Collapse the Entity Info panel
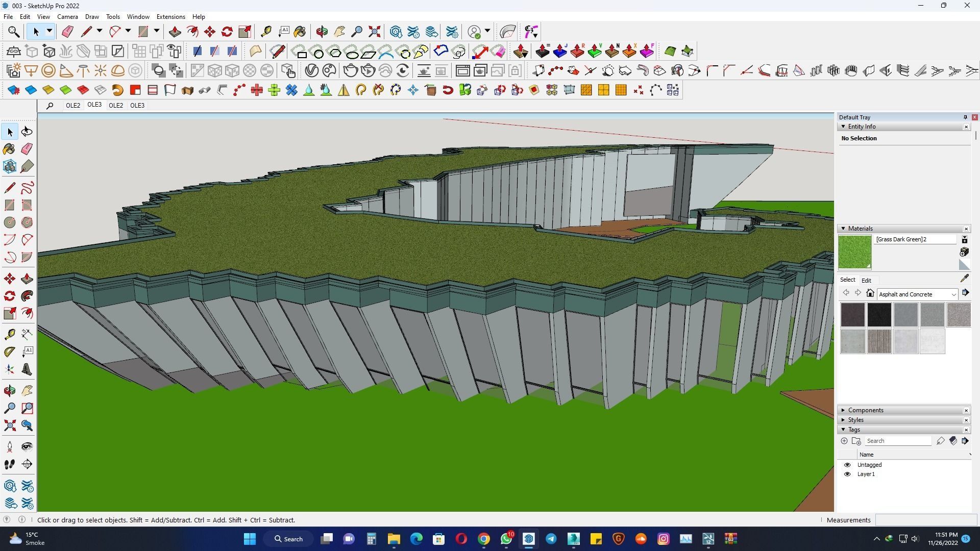Viewport: 980px width, 551px height. click(843, 127)
